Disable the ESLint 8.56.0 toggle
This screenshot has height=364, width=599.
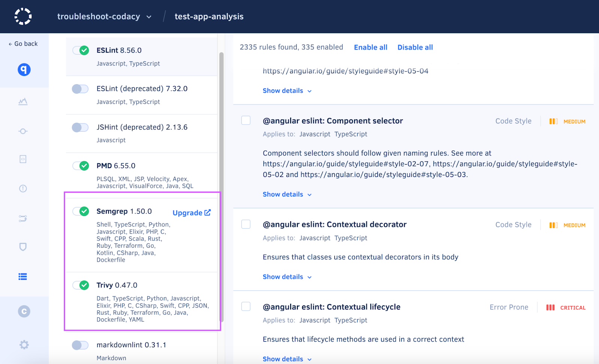(x=80, y=50)
